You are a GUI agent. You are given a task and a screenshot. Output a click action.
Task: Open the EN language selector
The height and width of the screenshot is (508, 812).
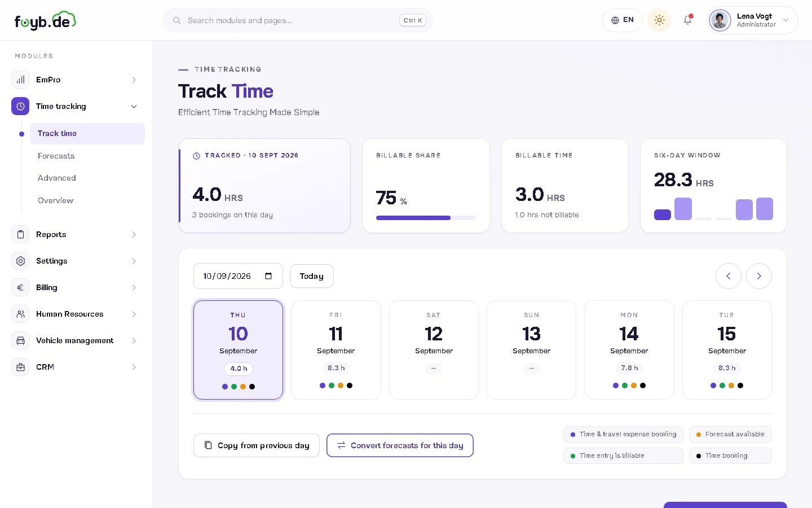coord(623,20)
